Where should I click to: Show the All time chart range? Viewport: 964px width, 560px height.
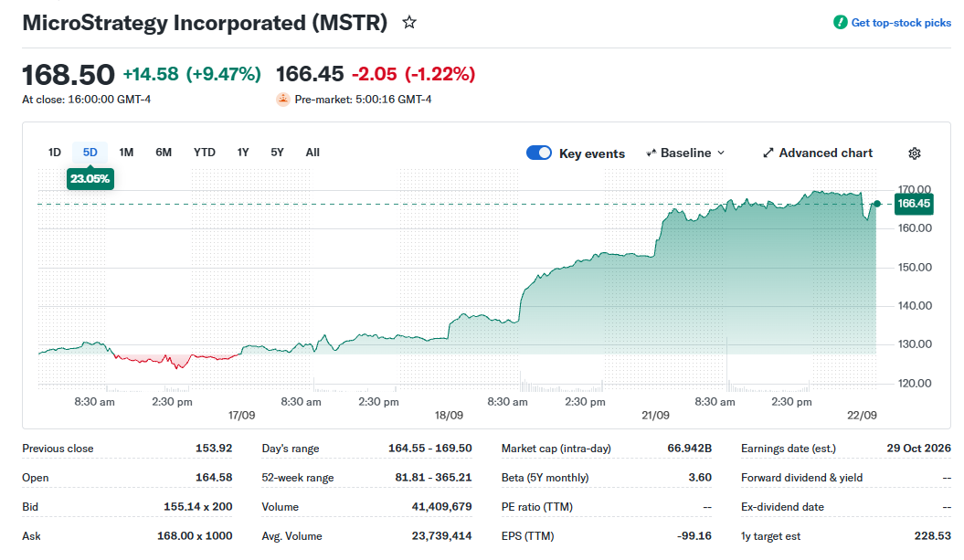tap(313, 153)
